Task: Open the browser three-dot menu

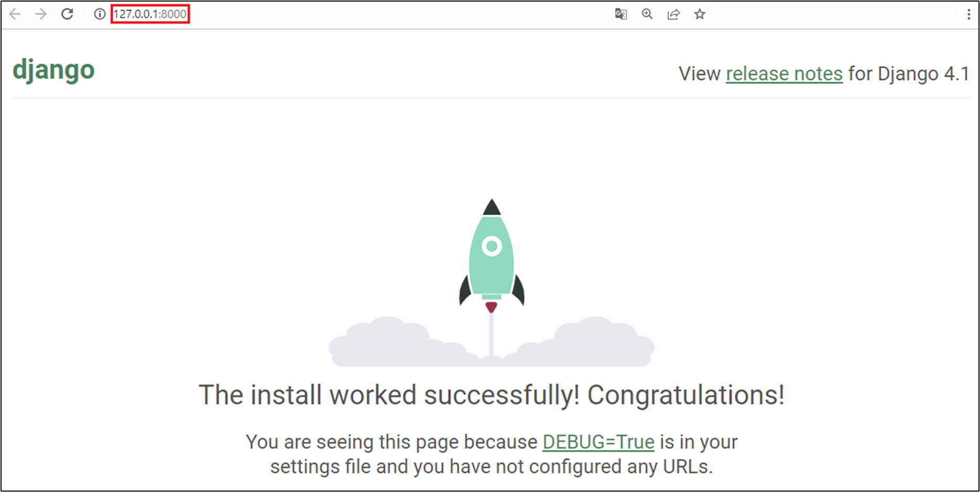Action: (968, 14)
